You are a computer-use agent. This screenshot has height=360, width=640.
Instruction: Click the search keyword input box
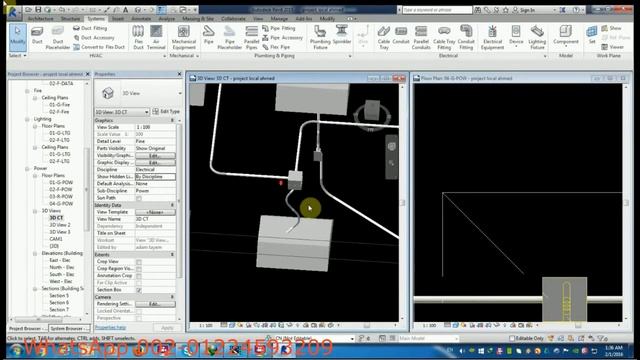click(437, 10)
